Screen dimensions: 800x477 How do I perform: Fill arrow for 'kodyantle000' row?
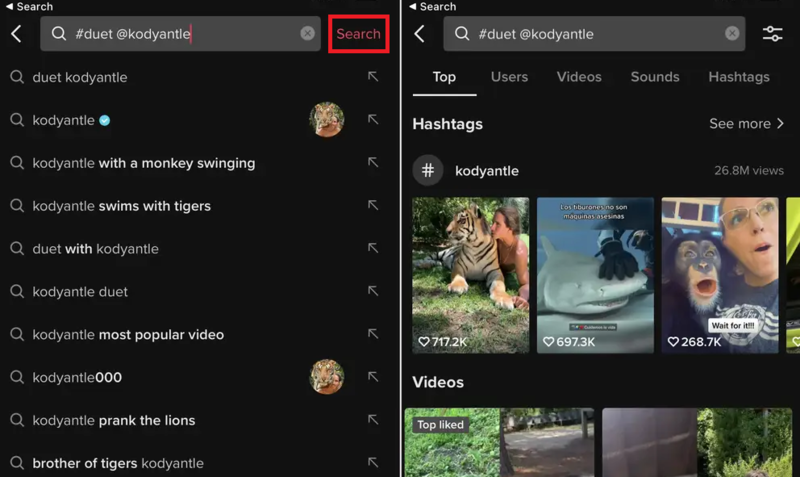point(373,376)
